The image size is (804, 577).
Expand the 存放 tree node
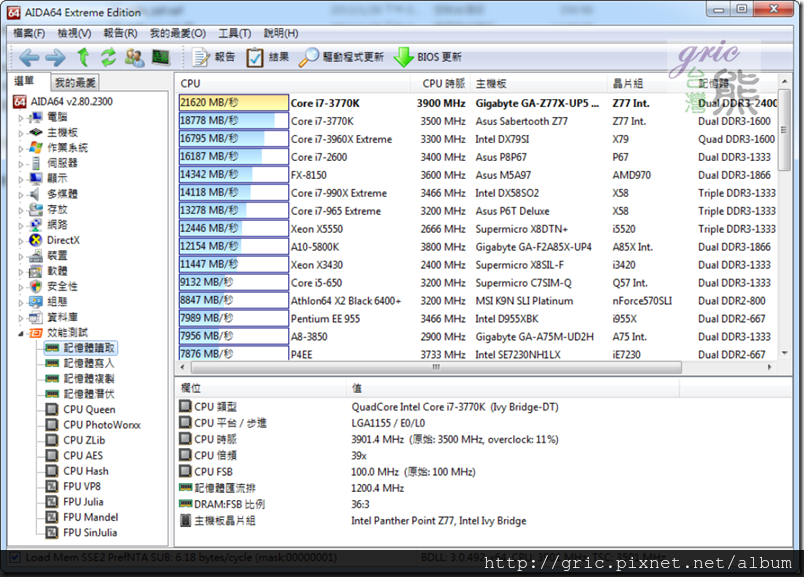point(21,210)
